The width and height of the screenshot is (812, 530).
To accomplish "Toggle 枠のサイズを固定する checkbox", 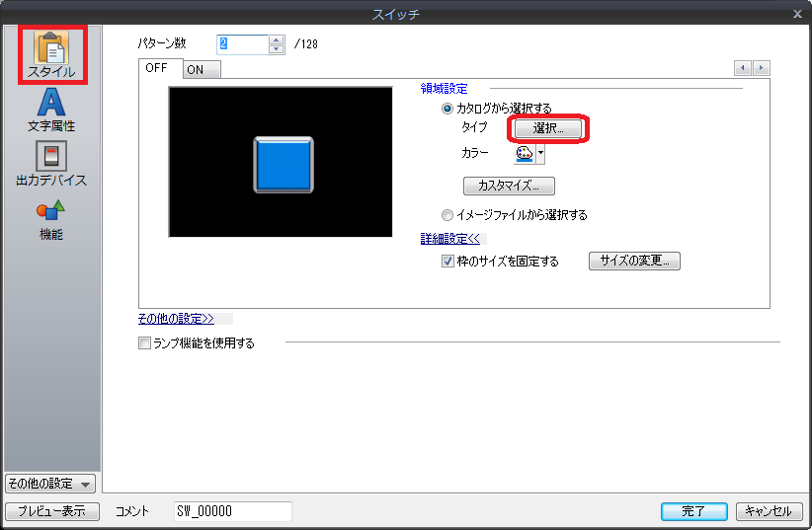I will coord(447,262).
